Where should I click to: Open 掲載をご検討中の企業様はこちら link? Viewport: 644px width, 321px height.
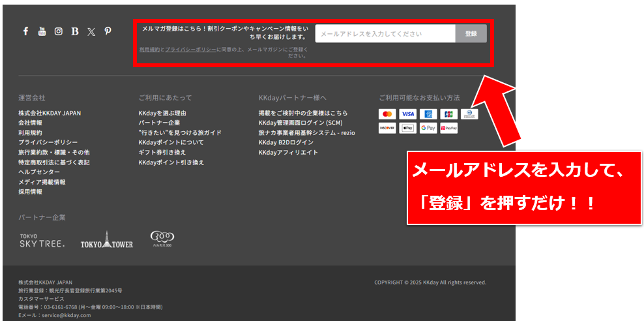pos(303,113)
